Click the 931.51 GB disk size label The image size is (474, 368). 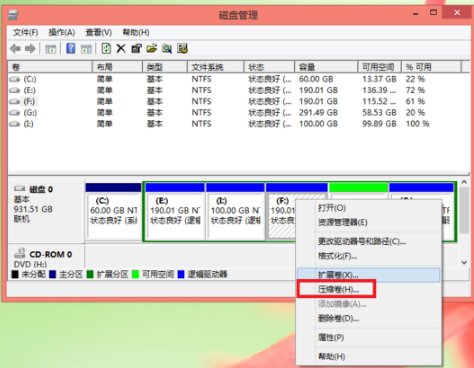[x=33, y=209]
